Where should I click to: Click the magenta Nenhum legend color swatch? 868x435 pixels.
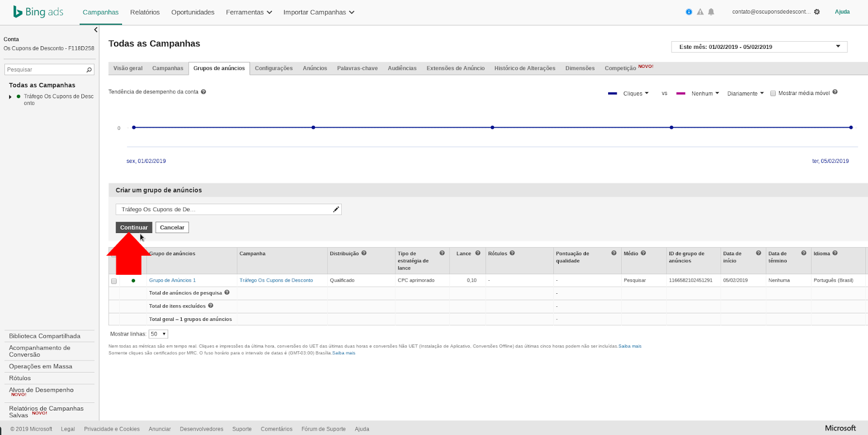click(681, 93)
